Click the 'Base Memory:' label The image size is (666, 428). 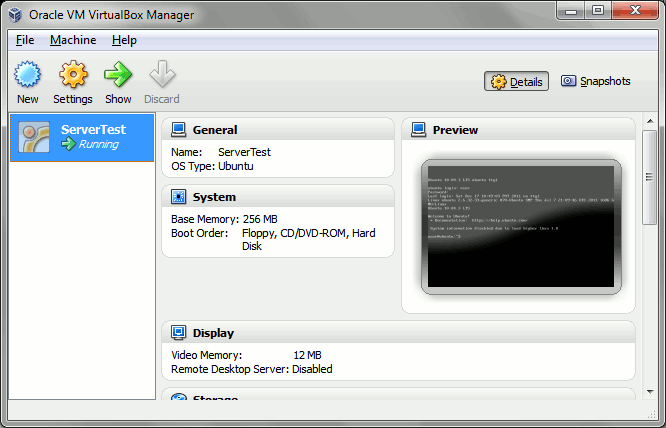coord(205,219)
